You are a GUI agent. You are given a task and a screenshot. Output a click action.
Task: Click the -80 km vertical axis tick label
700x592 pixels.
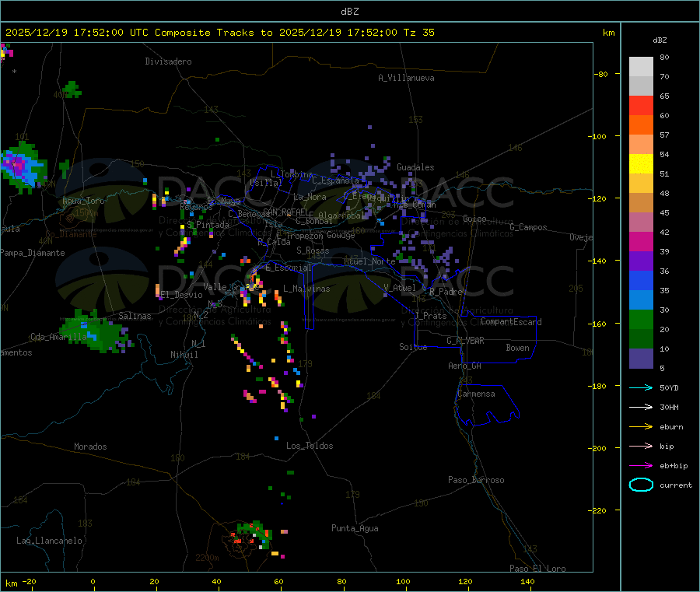(x=600, y=74)
